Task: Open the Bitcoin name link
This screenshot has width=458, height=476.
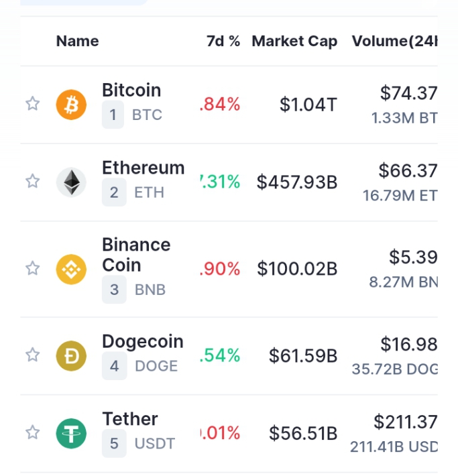Action: [131, 90]
